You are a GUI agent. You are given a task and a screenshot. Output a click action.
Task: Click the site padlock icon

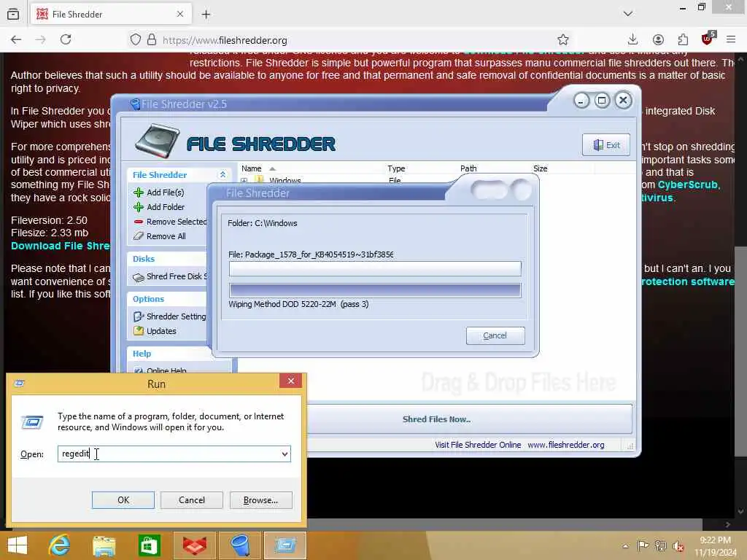(152, 39)
